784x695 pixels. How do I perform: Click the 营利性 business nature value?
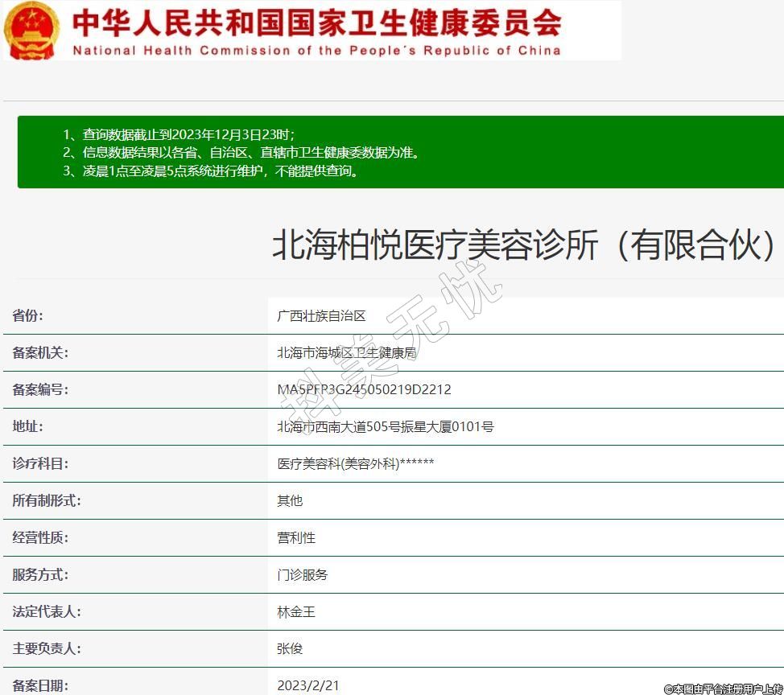[296, 538]
